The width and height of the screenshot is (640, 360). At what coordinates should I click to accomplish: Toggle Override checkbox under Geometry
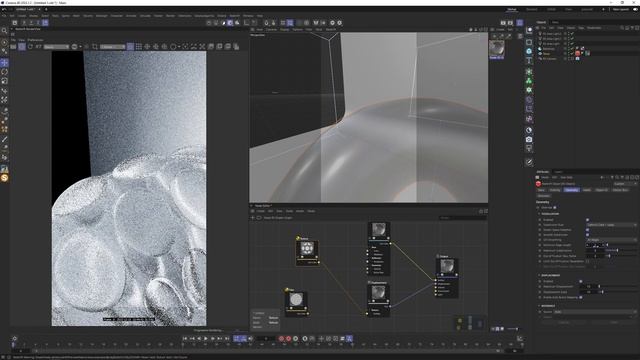555,207
